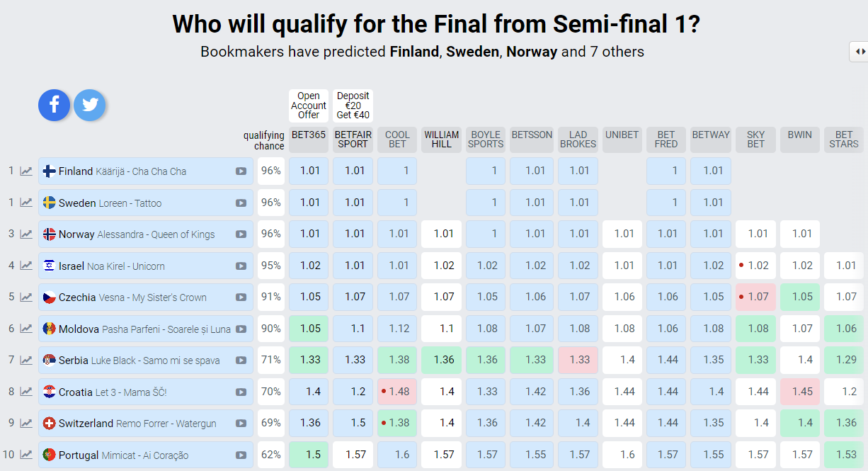
Task: Play Finland's Cha Cha Cha video
Action: point(241,171)
